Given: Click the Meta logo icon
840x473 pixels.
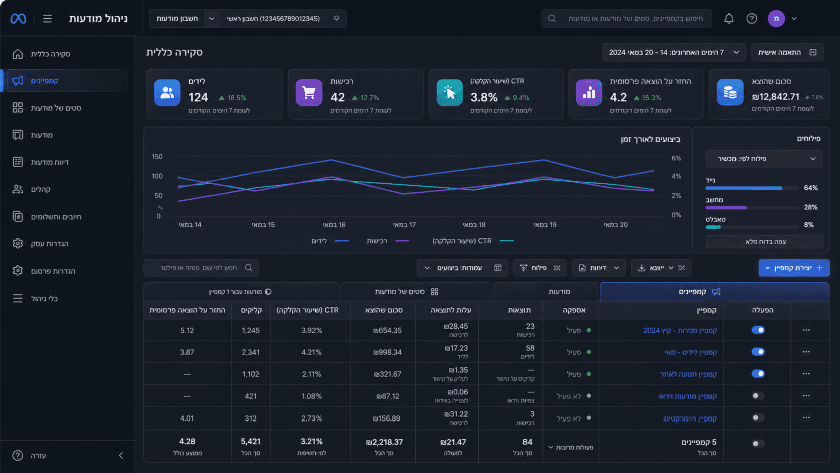Looking at the screenshot, I should [18, 19].
